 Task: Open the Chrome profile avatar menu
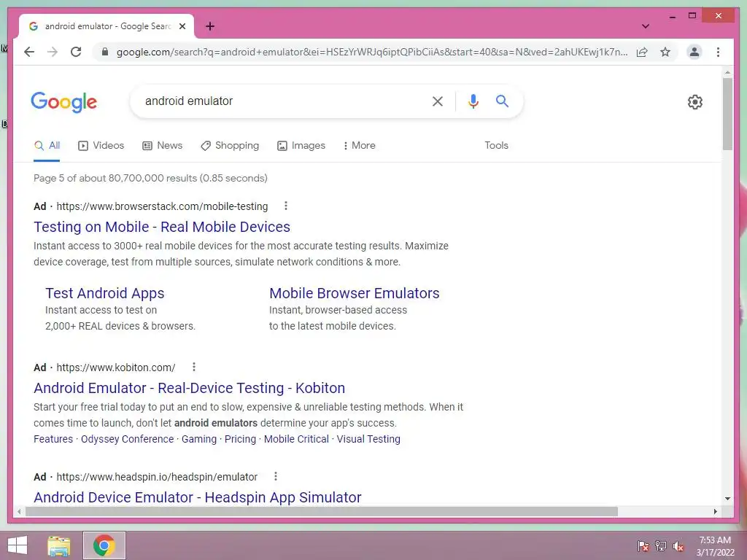coord(694,52)
